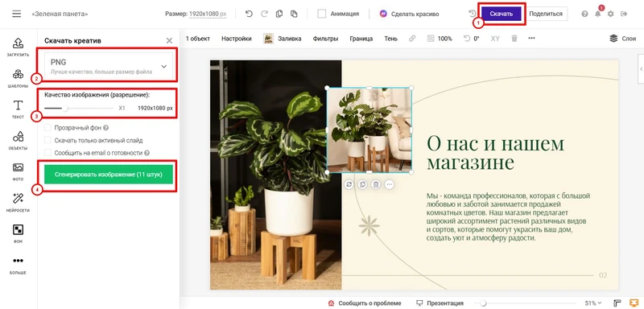Screen dimensions: 644x309
Task: Log out with the exit icon
Action: tap(624, 14)
